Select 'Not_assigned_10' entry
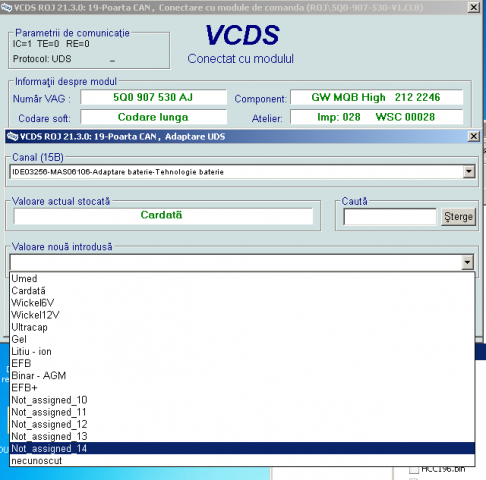 (x=242, y=400)
